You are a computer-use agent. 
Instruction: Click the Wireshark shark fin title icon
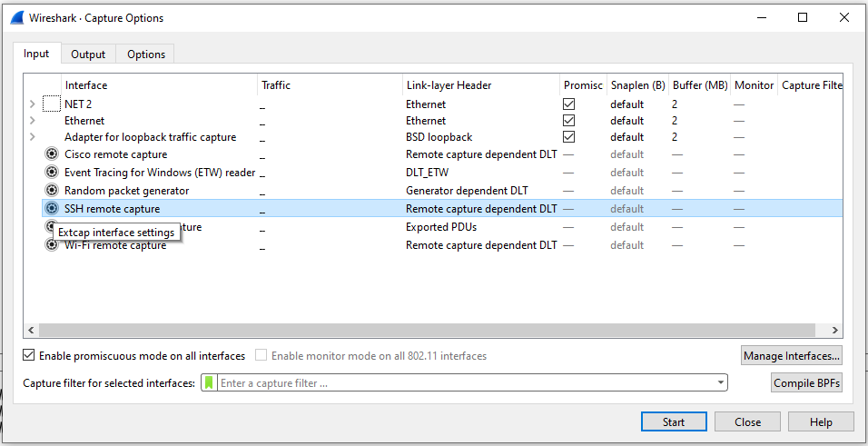point(16,17)
